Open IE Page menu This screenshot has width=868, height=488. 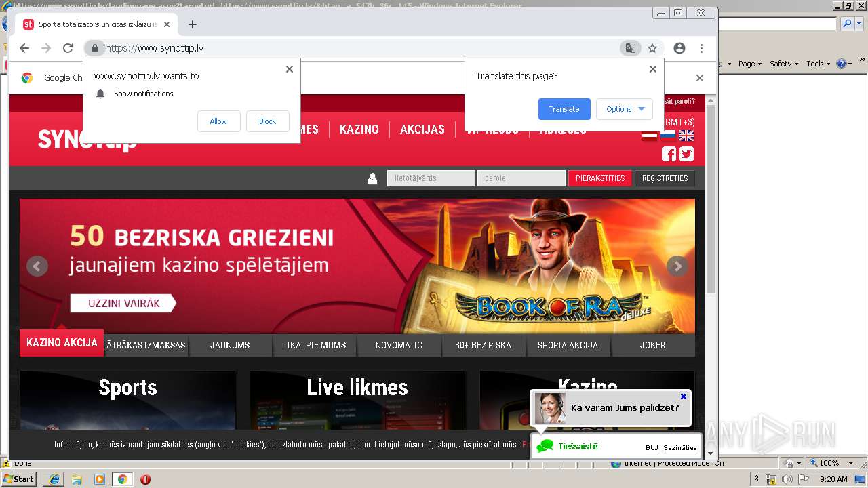pyautogui.click(x=749, y=64)
